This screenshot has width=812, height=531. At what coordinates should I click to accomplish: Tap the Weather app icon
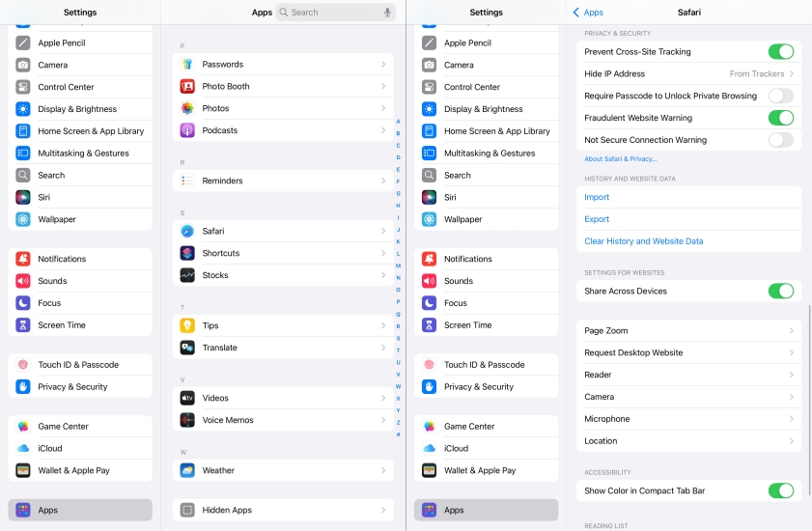pos(187,470)
